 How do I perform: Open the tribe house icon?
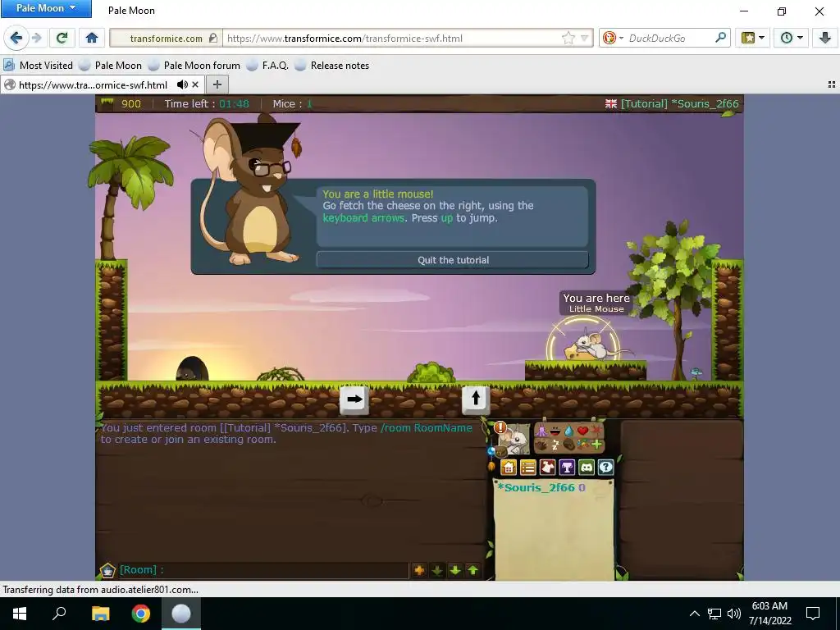[x=509, y=467]
